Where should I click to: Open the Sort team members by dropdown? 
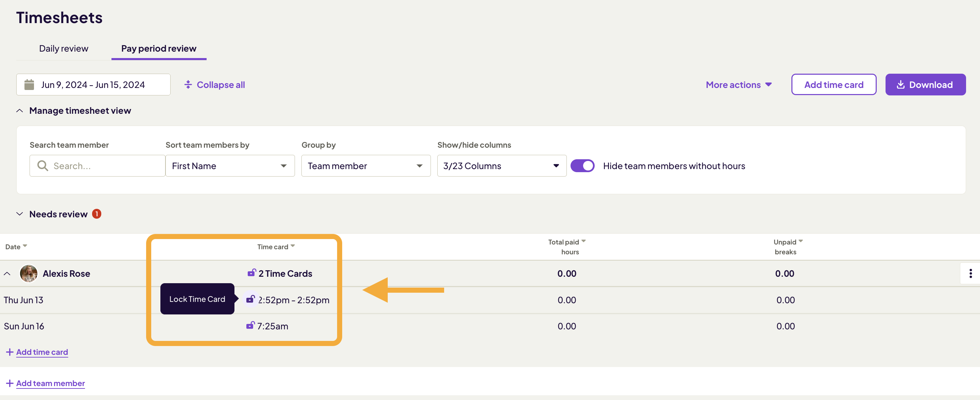point(230,166)
